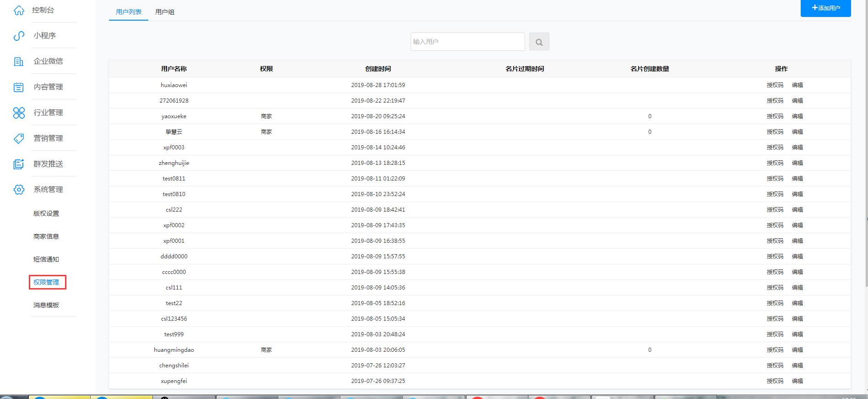Viewport: 868px width, 399px height.
Task: Open 控制台 in the sidebar
Action: [43, 10]
